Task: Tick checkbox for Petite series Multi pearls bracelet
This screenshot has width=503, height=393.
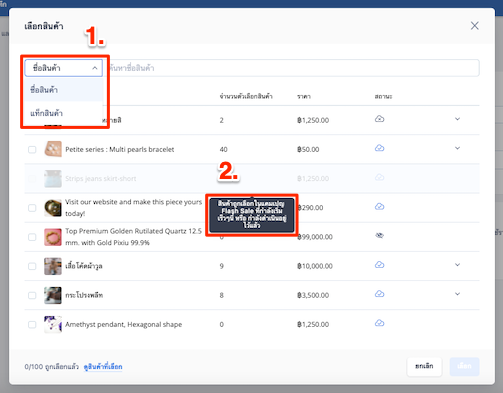Action: [32, 149]
